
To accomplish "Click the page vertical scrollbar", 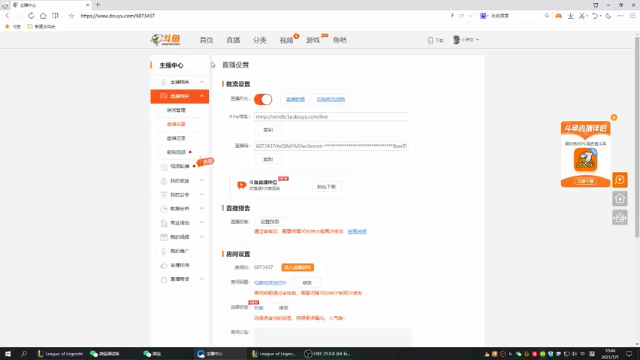I will click(x=637, y=137).
